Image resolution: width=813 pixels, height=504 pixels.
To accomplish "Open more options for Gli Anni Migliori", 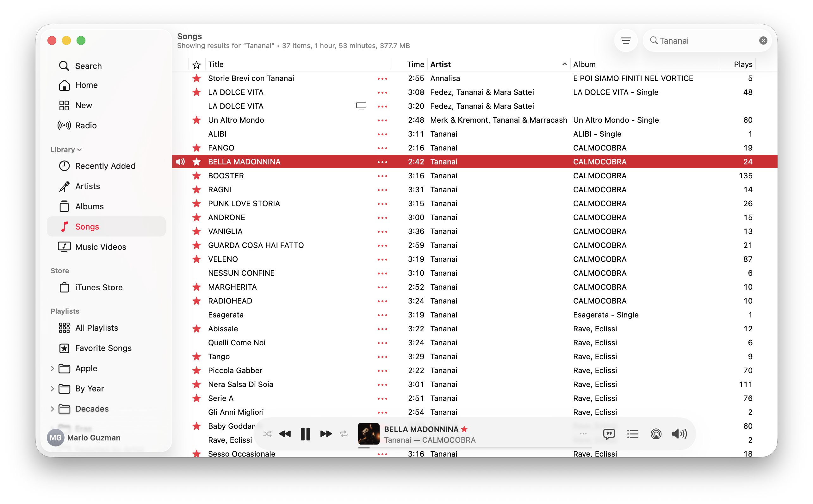I will point(382,412).
